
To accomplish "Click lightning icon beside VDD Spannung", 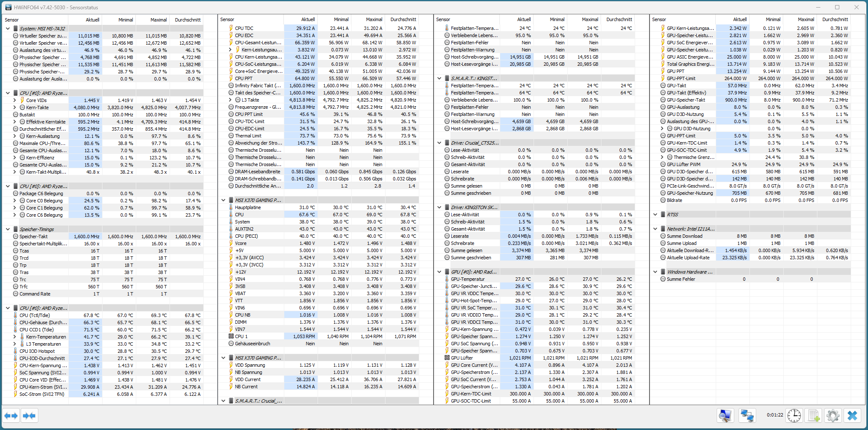I will [231, 365].
